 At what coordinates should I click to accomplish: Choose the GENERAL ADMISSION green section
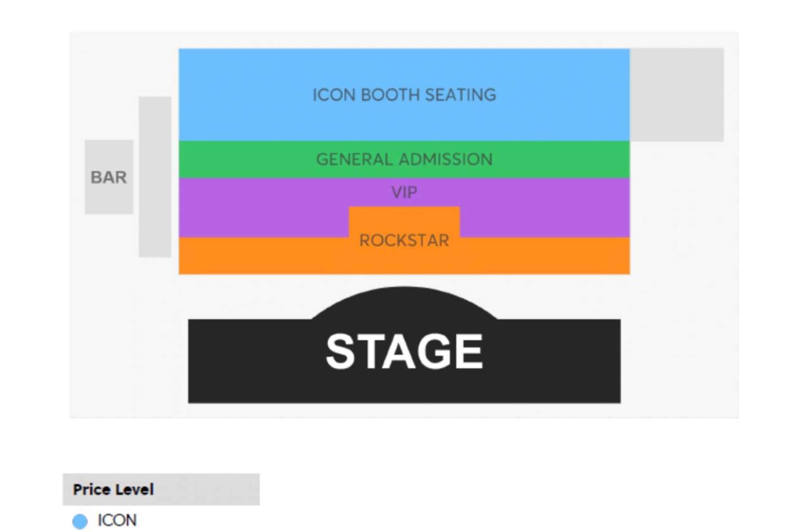(404, 159)
